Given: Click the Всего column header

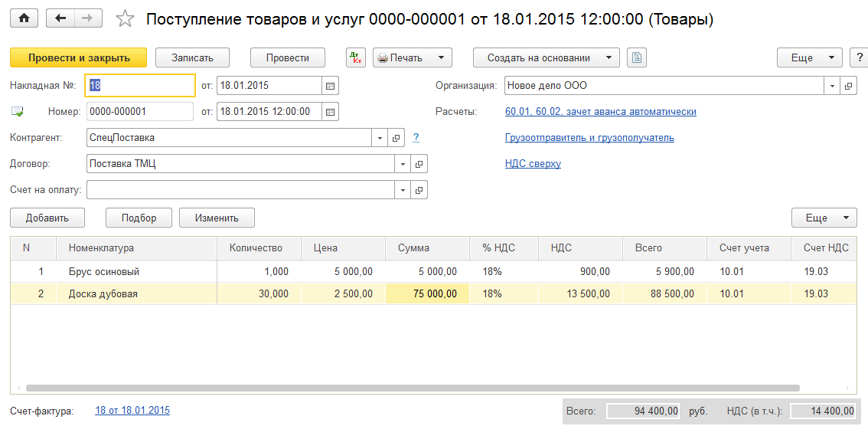Looking at the screenshot, I should point(664,248).
